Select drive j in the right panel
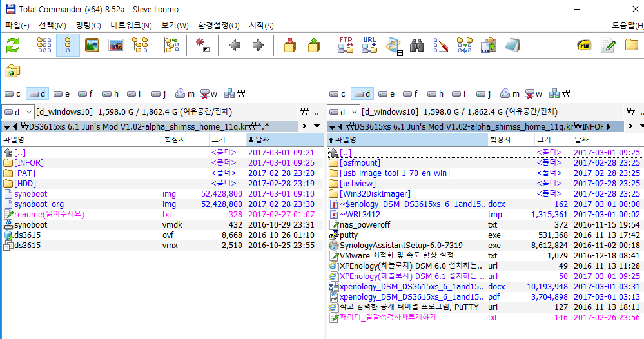The width and height of the screenshot is (644, 339). (484, 94)
